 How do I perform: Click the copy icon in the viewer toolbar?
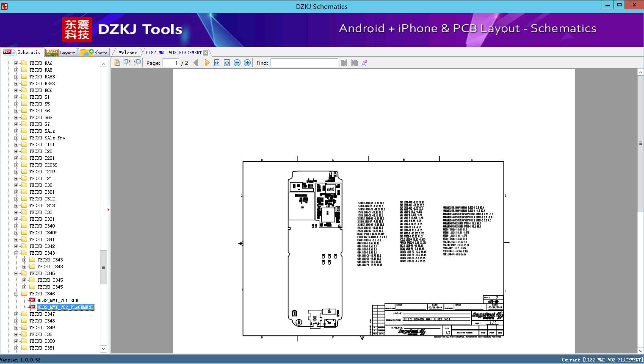(x=116, y=63)
